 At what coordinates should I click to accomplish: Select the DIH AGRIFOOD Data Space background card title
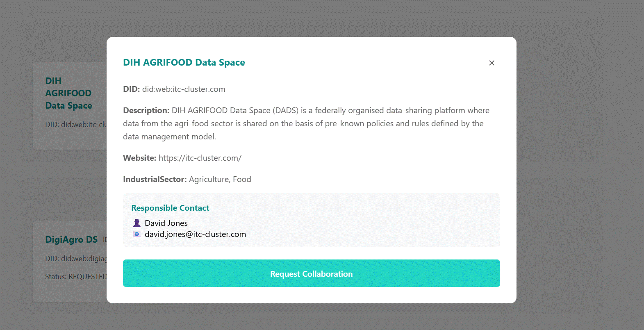(x=68, y=93)
